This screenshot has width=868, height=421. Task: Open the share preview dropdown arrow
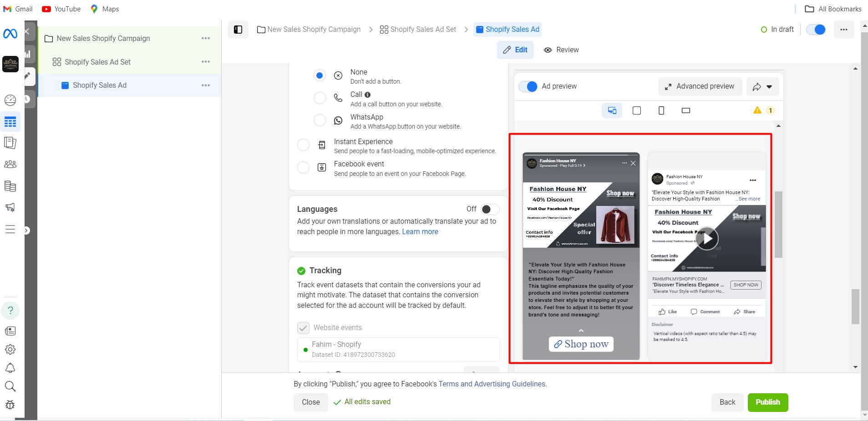(769, 87)
